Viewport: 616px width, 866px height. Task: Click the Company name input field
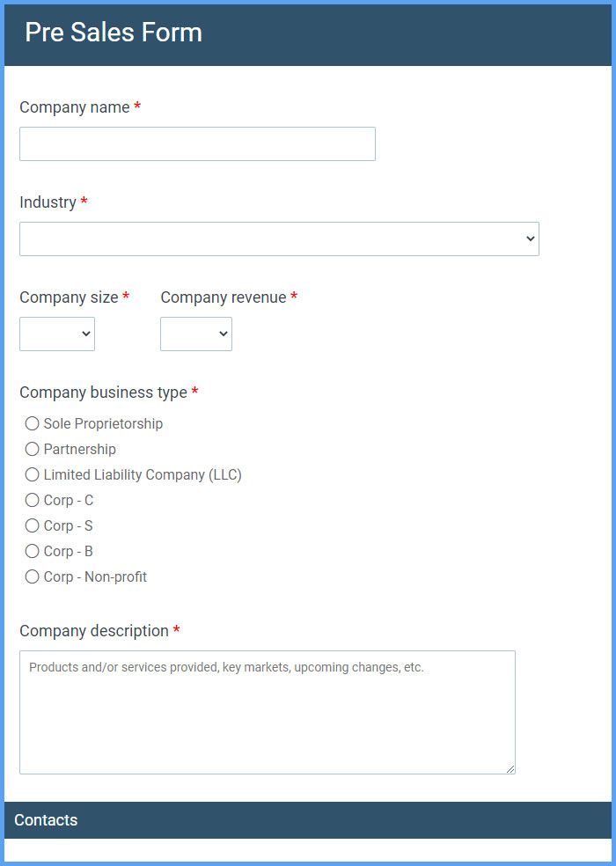(197, 144)
